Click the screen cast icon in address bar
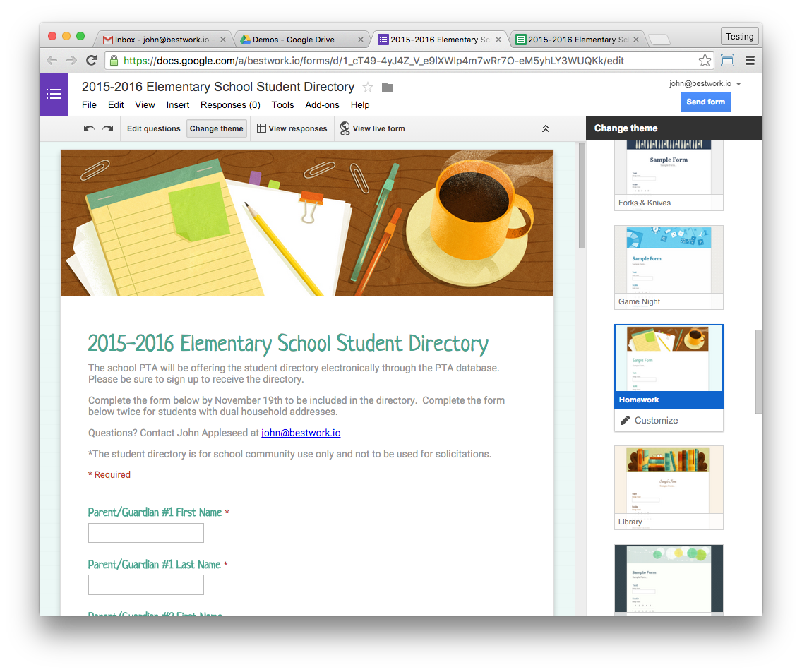Viewport: 802px width, 672px height. (x=727, y=60)
